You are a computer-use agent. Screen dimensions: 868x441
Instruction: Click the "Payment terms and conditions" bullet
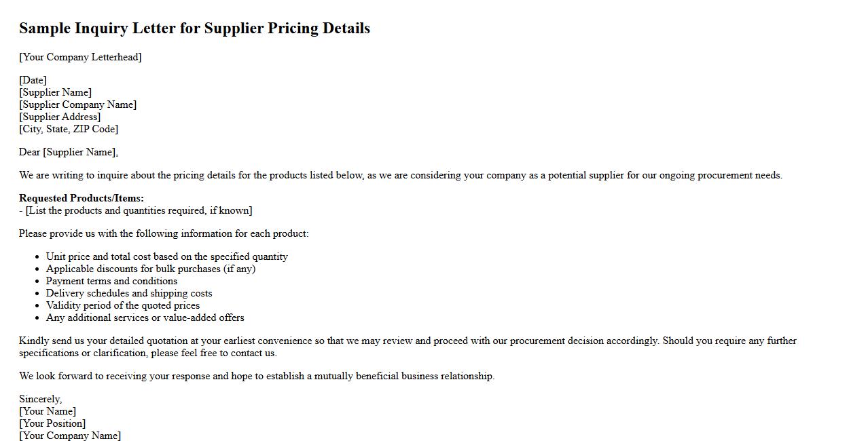pos(111,281)
